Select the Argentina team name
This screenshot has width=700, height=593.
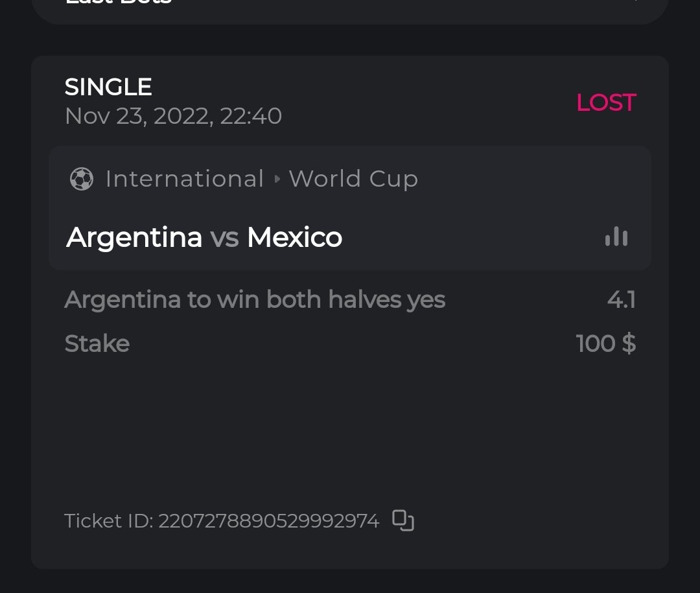(x=134, y=237)
